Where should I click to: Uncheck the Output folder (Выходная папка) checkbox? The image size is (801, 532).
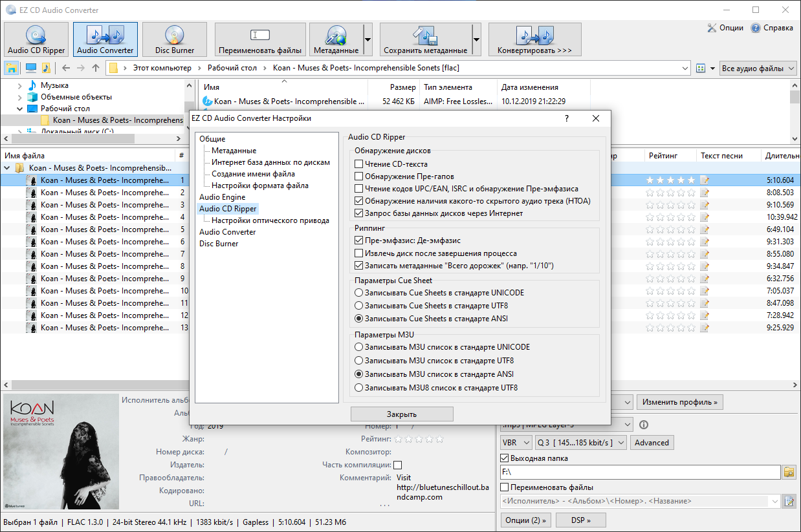[505, 458]
